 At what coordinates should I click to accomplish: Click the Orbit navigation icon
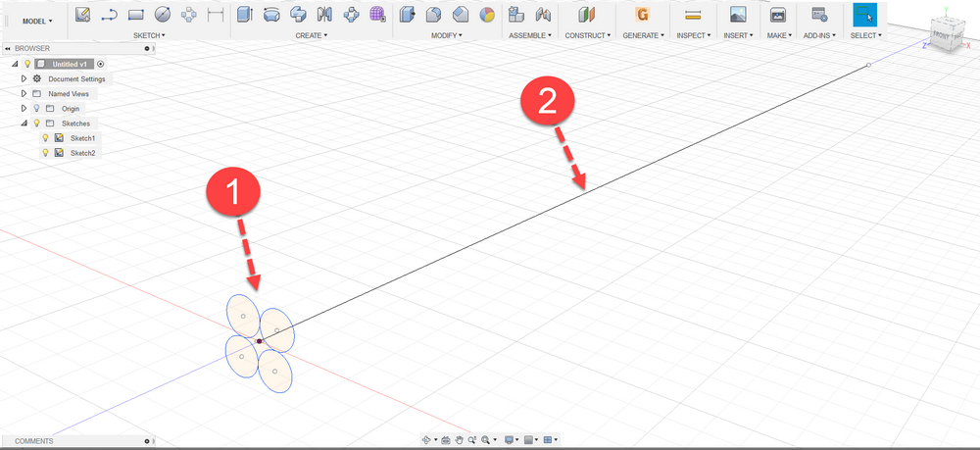click(426, 440)
